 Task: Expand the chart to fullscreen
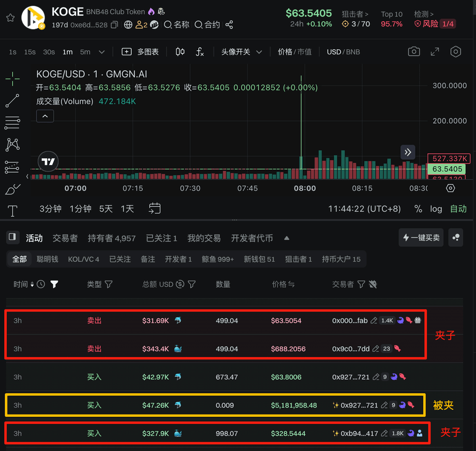pyautogui.click(x=435, y=51)
